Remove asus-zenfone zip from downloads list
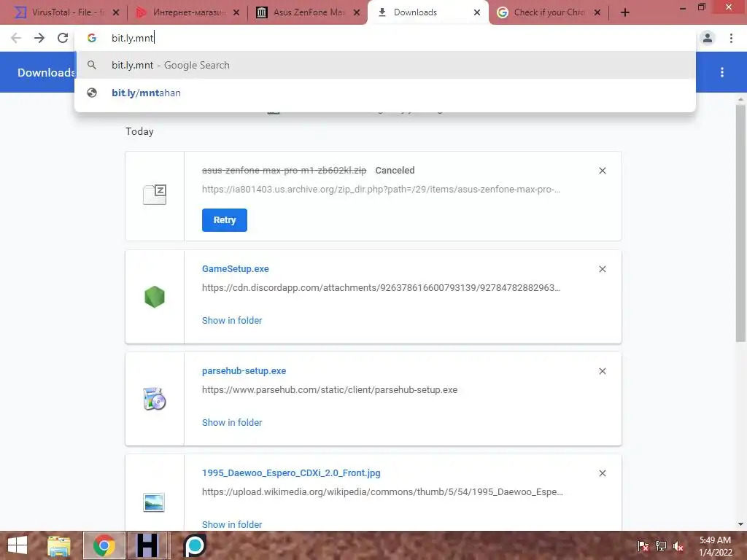The image size is (747, 560). coord(602,171)
